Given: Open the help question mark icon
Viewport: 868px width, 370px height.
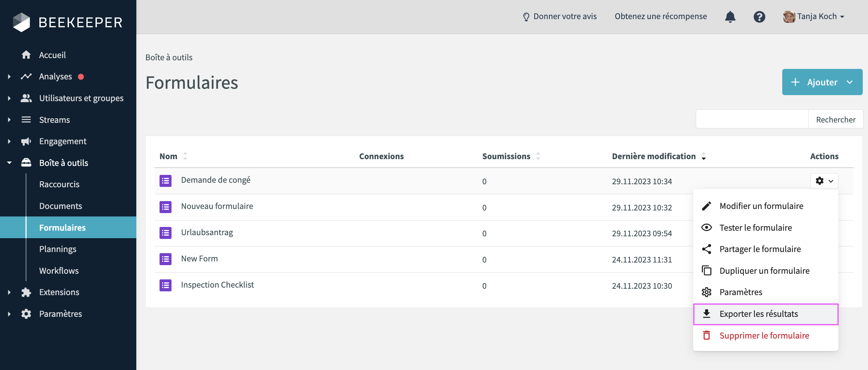Looking at the screenshot, I should [759, 17].
